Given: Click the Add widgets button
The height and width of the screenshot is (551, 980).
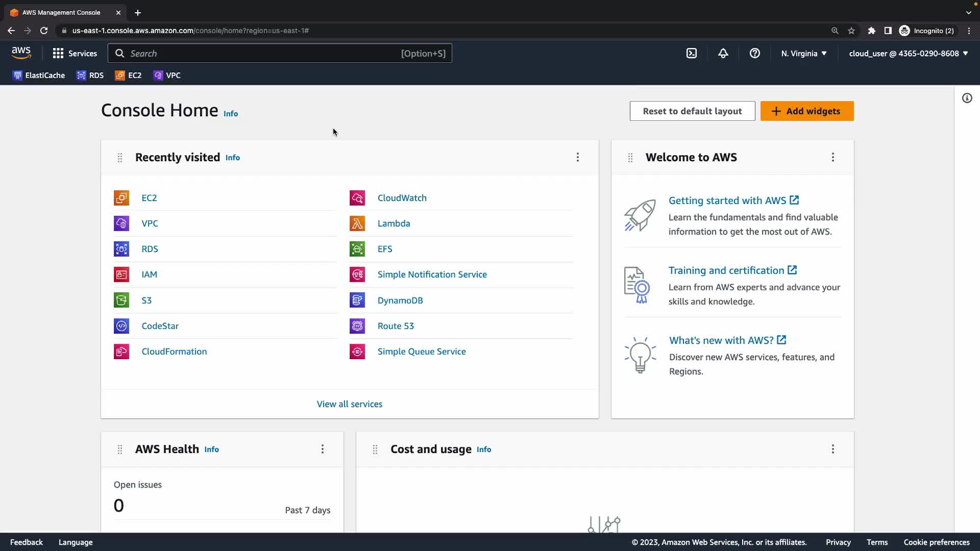Looking at the screenshot, I should [x=806, y=111].
